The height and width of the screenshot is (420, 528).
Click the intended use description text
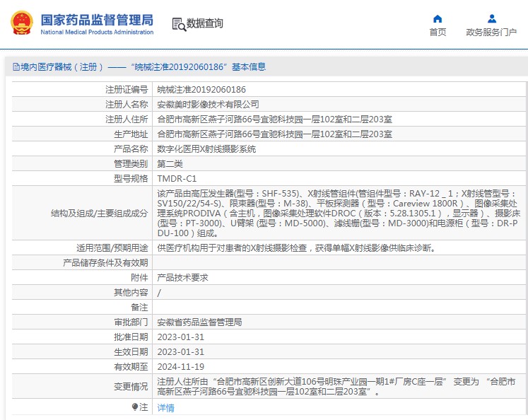pos(297,248)
